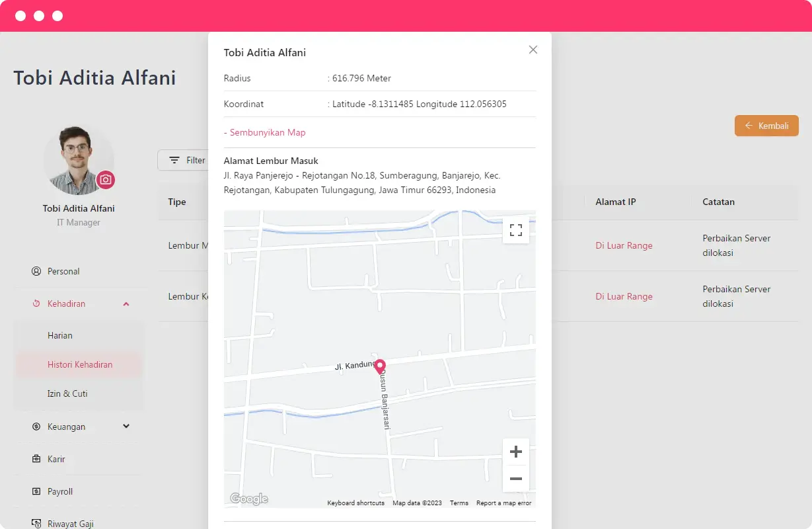Screen dimensions: 812x529
Task: Open Harian attendance submenu
Action: [x=60, y=335]
